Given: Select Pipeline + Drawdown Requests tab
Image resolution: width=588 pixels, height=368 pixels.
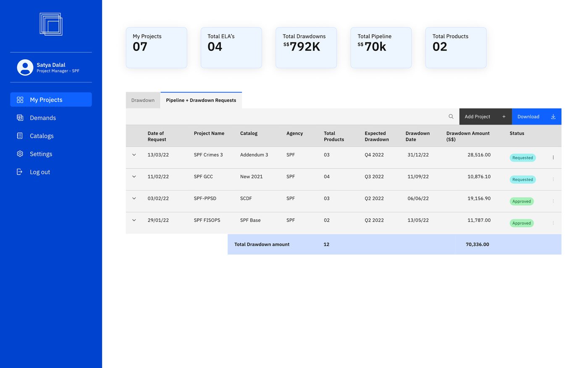Looking at the screenshot, I should (201, 100).
